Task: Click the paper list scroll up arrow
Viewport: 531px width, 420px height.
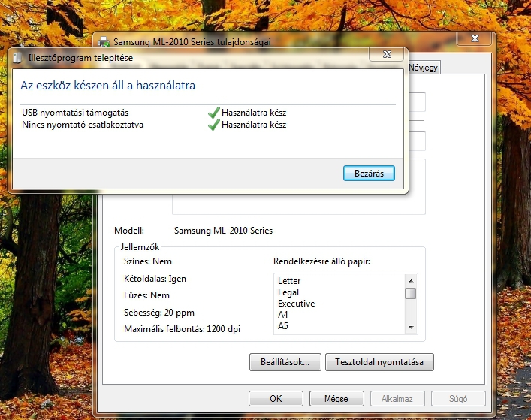Action: point(411,281)
